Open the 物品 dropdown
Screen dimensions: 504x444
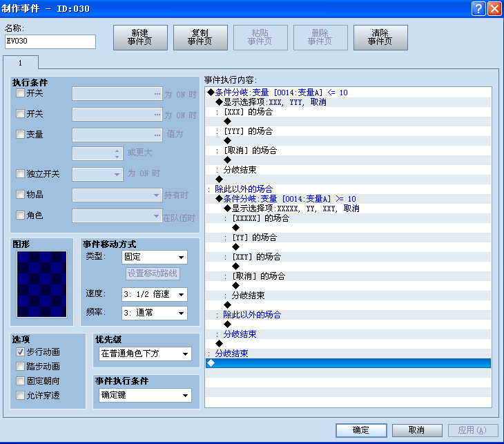(x=117, y=195)
